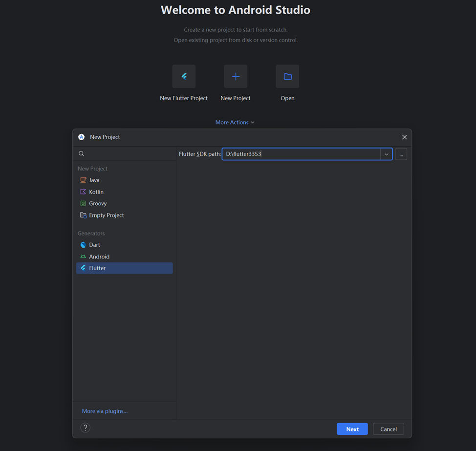Click the Next button
The height and width of the screenshot is (451, 476).
(x=352, y=429)
